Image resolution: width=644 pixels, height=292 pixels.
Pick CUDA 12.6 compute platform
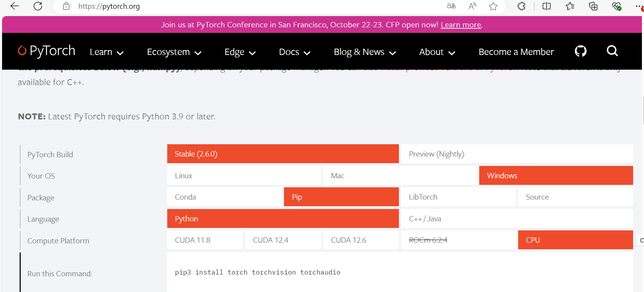pos(361,240)
